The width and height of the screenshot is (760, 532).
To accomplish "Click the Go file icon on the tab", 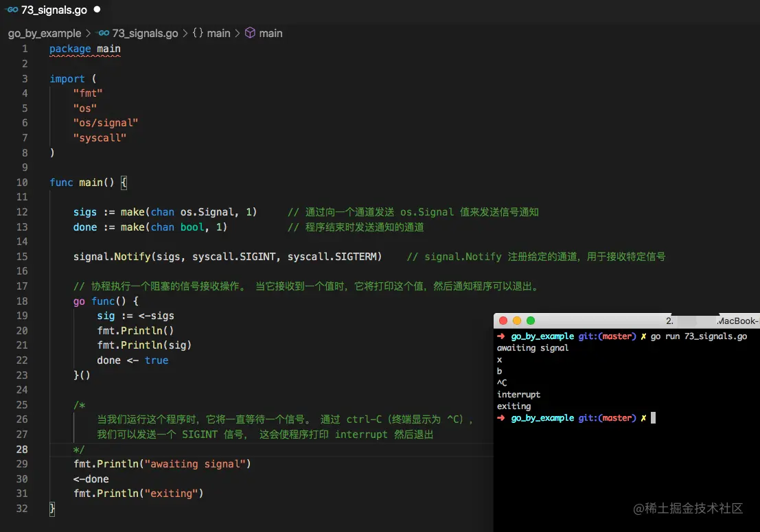I will tap(12, 10).
